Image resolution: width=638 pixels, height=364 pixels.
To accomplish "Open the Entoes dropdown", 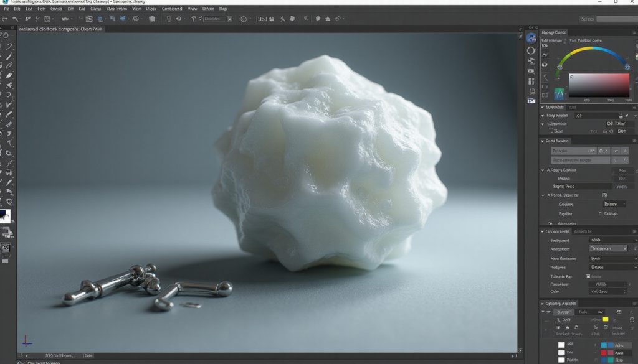I will pos(614,204).
